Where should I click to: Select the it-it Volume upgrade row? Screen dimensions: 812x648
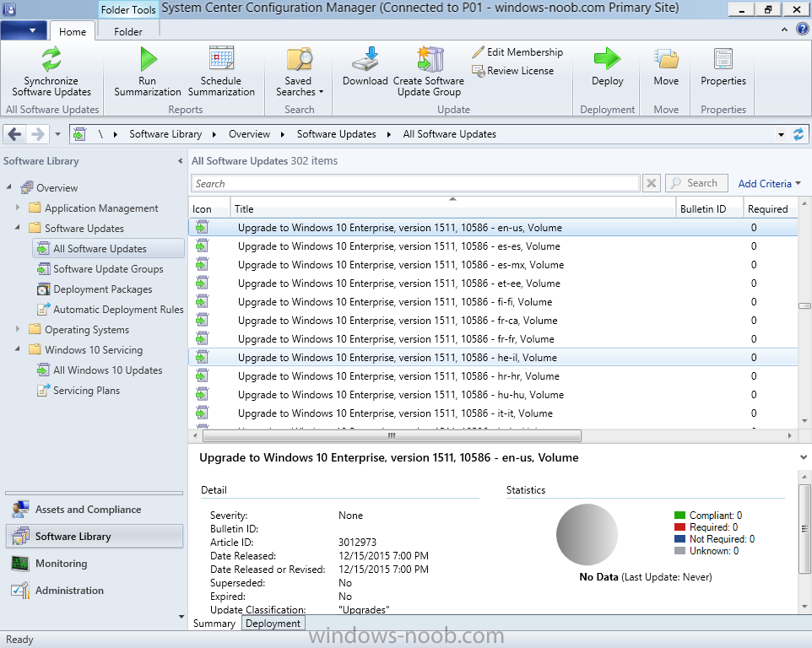tap(493, 413)
